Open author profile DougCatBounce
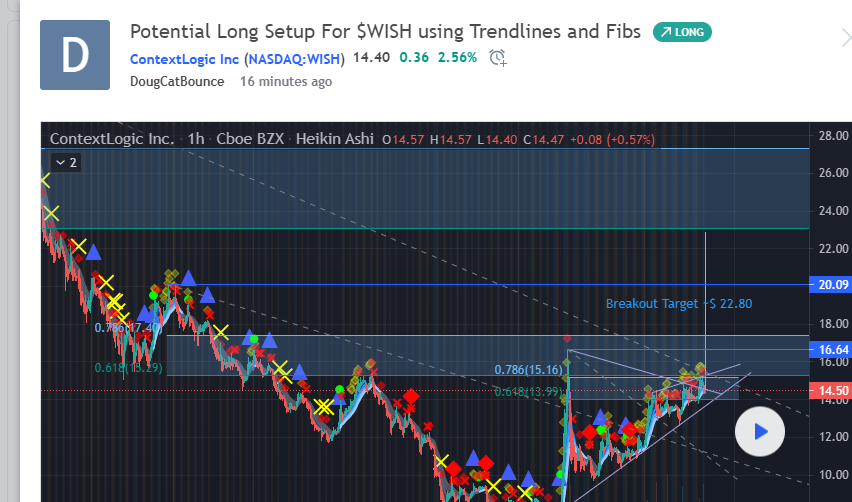The image size is (852, 502). point(177,81)
